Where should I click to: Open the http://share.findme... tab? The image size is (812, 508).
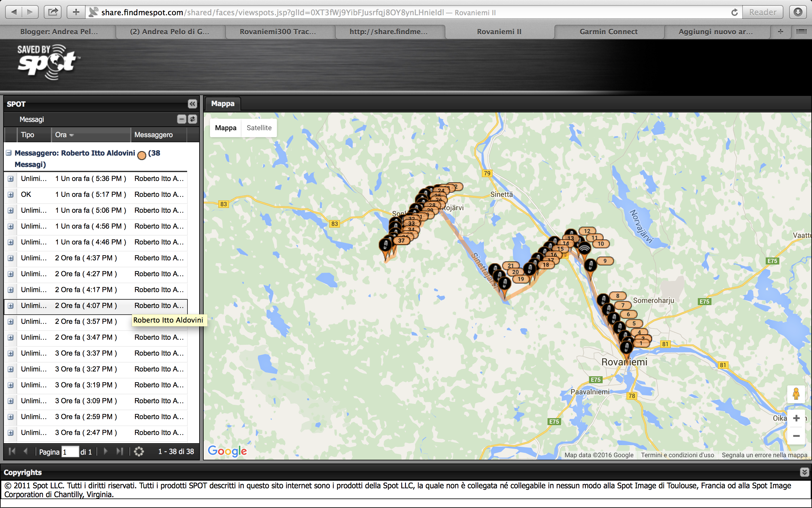[x=389, y=31]
